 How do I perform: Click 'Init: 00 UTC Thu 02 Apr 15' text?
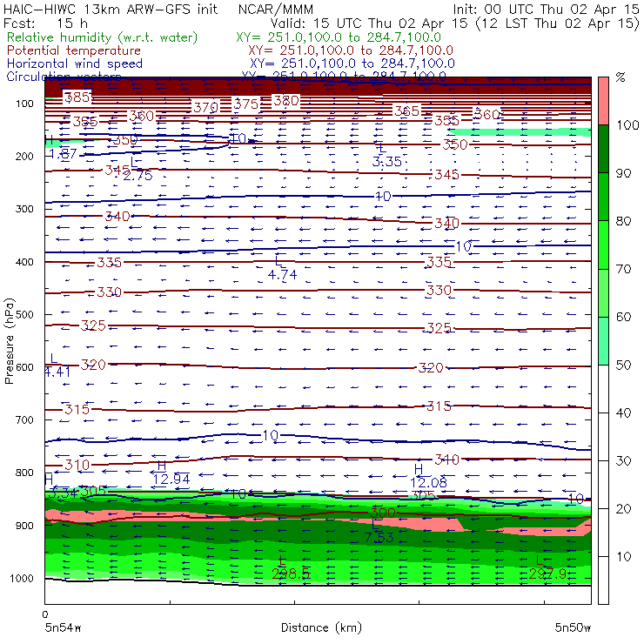coord(546,9)
